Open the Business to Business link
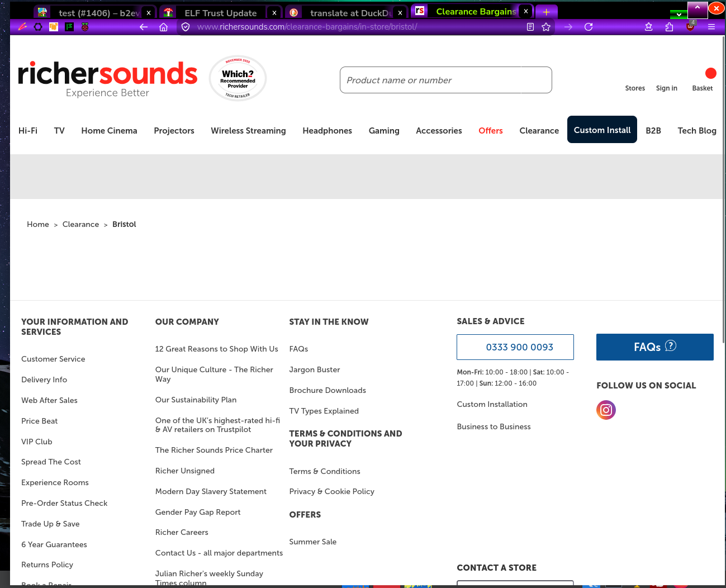The image size is (726, 588). click(x=494, y=426)
